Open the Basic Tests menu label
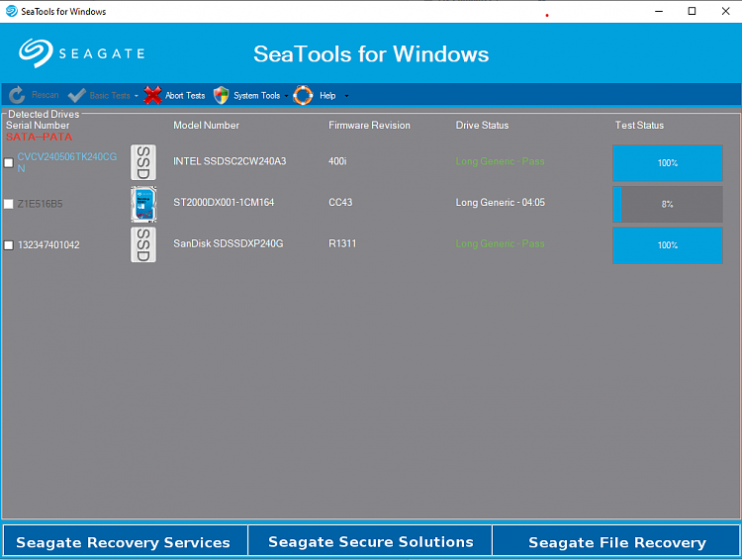The height and width of the screenshot is (560, 742). click(110, 96)
